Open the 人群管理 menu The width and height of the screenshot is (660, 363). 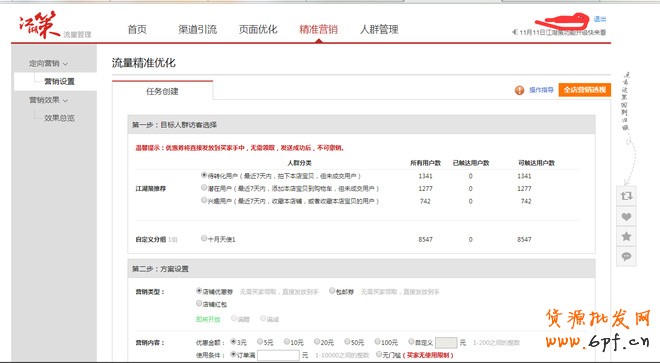[x=379, y=29]
